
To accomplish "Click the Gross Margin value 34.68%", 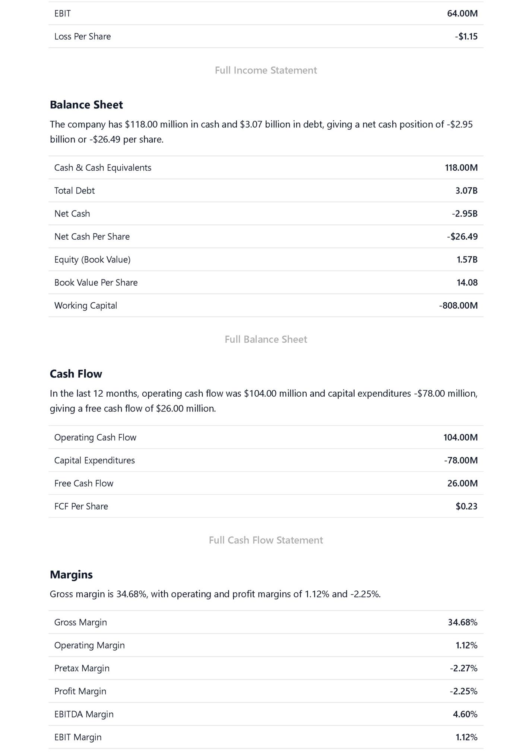I will point(462,623).
